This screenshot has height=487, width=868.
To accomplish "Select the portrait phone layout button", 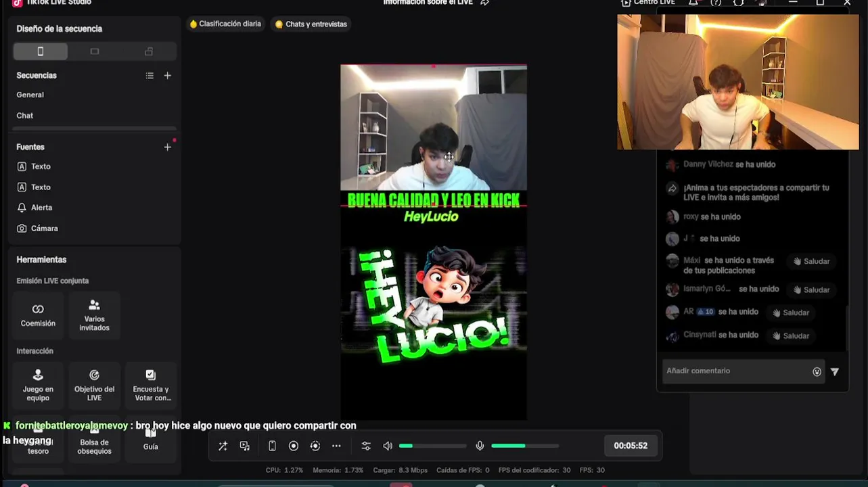I will coord(41,51).
